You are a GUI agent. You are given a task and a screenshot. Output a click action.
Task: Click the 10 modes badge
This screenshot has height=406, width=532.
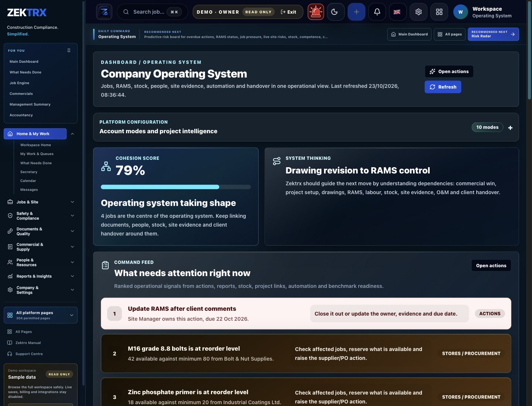point(487,127)
